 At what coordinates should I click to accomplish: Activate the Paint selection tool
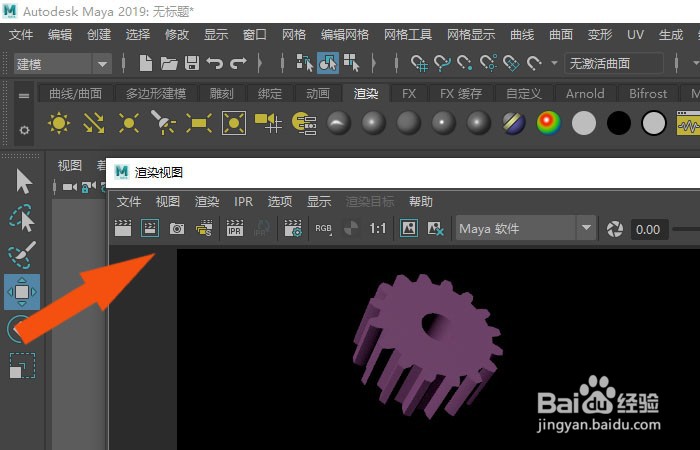22,254
